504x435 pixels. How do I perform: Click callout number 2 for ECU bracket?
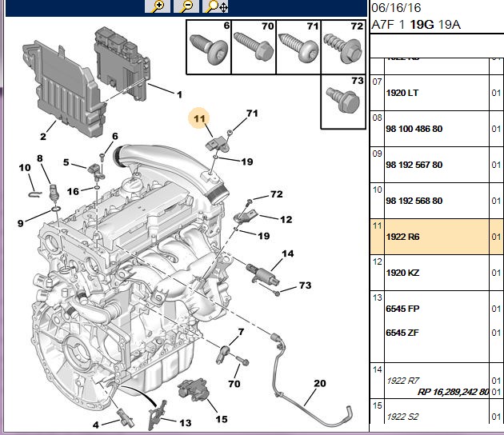43,136
